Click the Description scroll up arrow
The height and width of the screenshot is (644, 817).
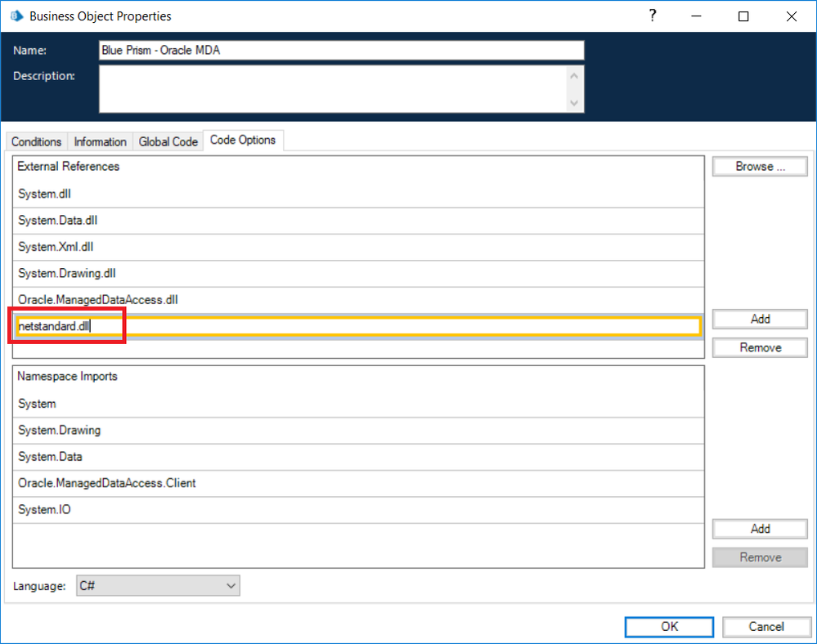(x=574, y=76)
